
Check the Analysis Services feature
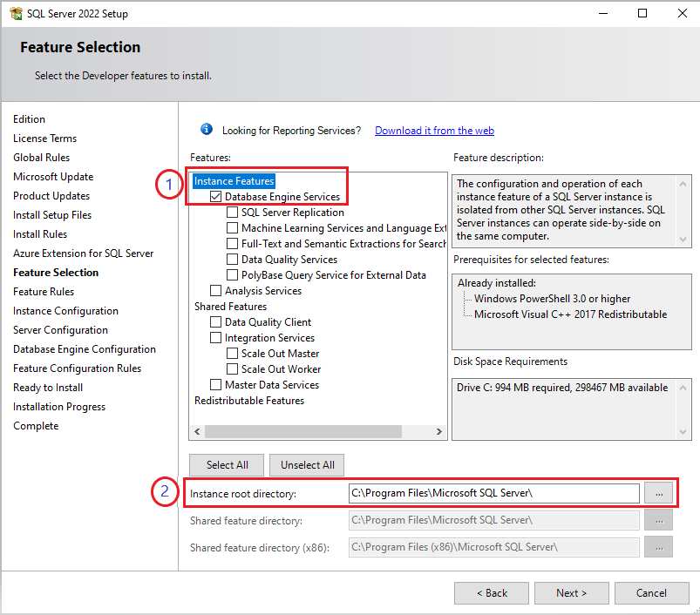point(216,291)
